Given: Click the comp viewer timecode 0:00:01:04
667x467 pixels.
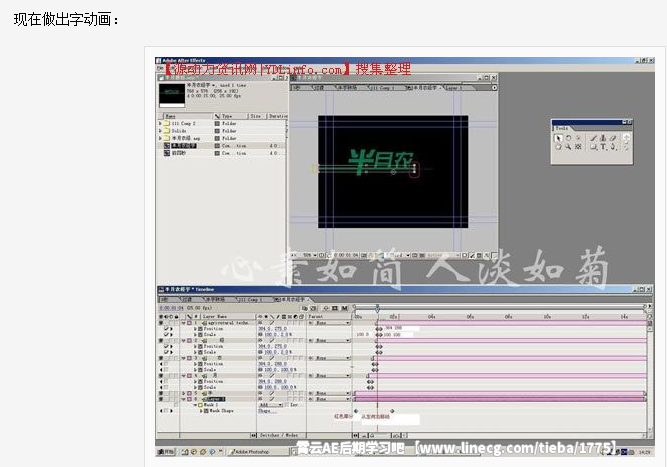Looking at the screenshot, I should pyautogui.click(x=347, y=255).
